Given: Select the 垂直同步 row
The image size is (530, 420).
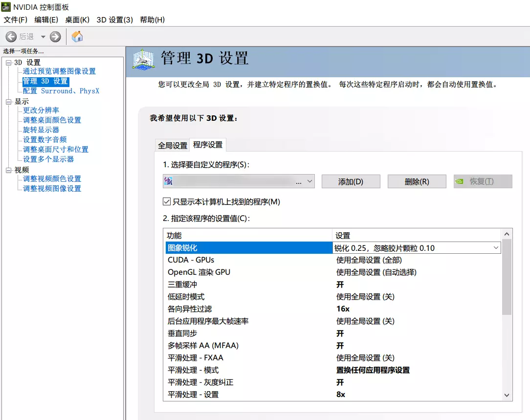Looking at the screenshot, I should 333,333.
